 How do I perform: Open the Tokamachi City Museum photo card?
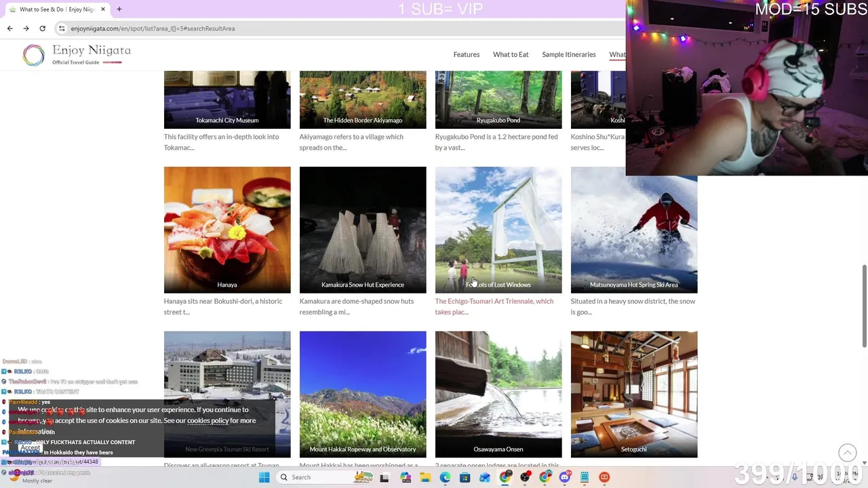tap(227, 100)
